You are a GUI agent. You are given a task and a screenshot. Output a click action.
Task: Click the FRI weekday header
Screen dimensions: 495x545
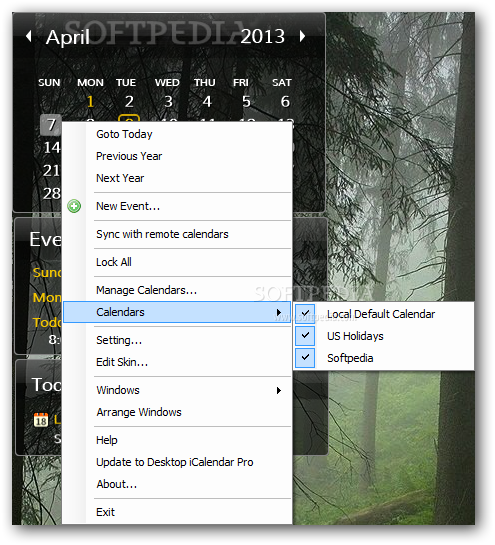click(x=241, y=82)
